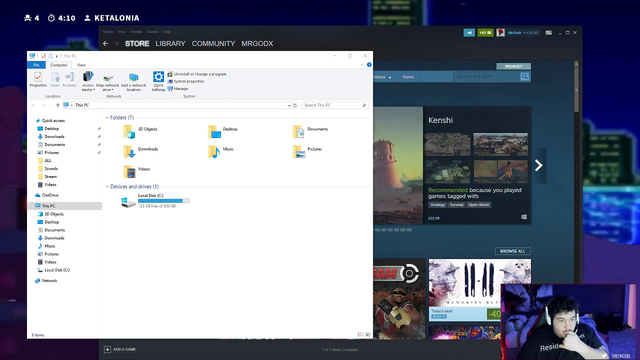Viewport: 640px width, 360px height.
Task: Open Properties in the Explorer ribbon
Action: pyautogui.click(x=38, y=79)
